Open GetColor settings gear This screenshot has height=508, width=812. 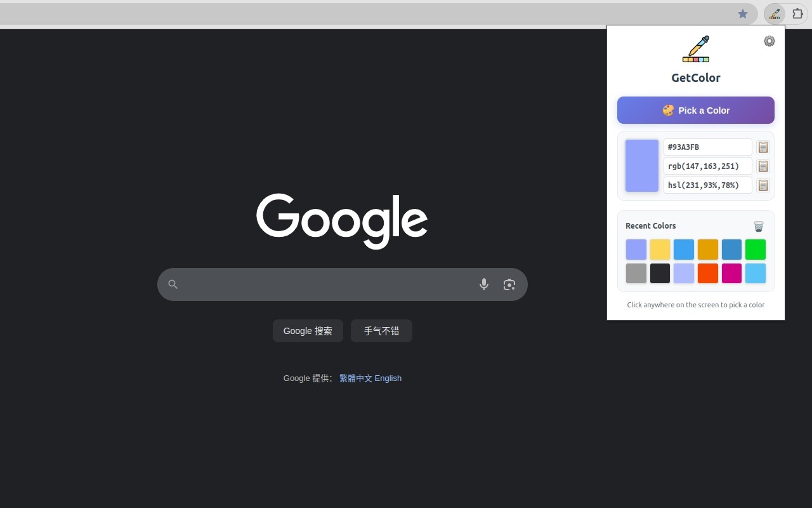[x=769, y=41]
